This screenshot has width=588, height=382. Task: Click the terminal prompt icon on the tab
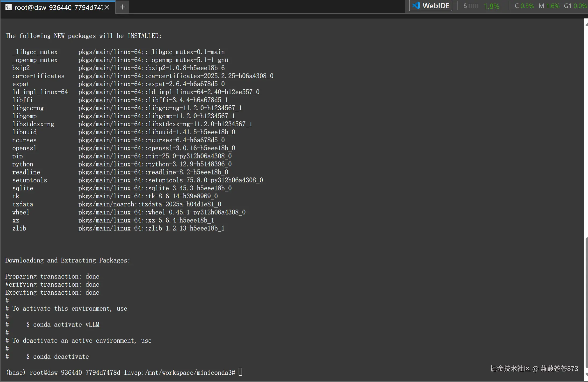pyautogui.click(x=8, y=7)
